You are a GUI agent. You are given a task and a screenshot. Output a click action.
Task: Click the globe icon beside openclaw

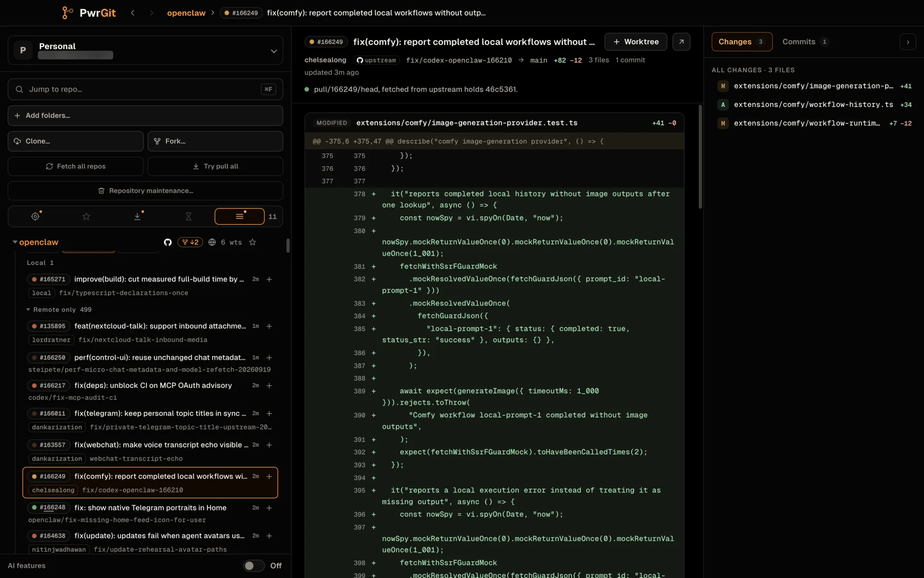(212, 242)
